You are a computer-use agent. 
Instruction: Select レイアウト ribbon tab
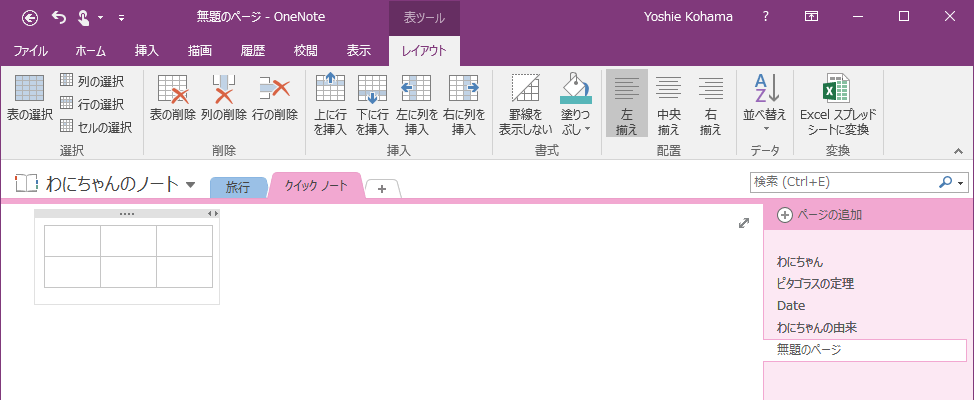424,52
